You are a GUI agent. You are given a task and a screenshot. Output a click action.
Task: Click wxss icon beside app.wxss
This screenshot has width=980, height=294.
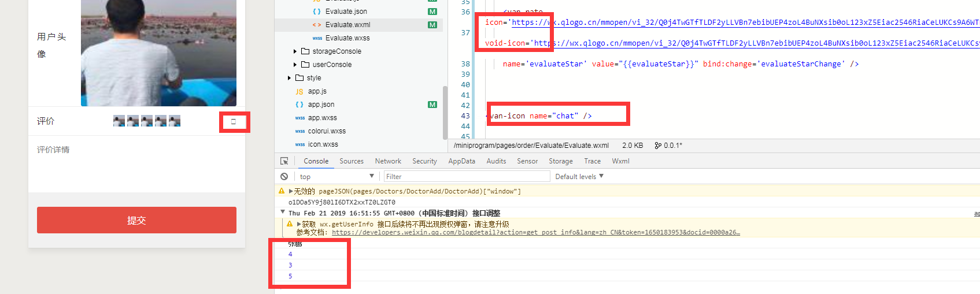pos(300,118)
